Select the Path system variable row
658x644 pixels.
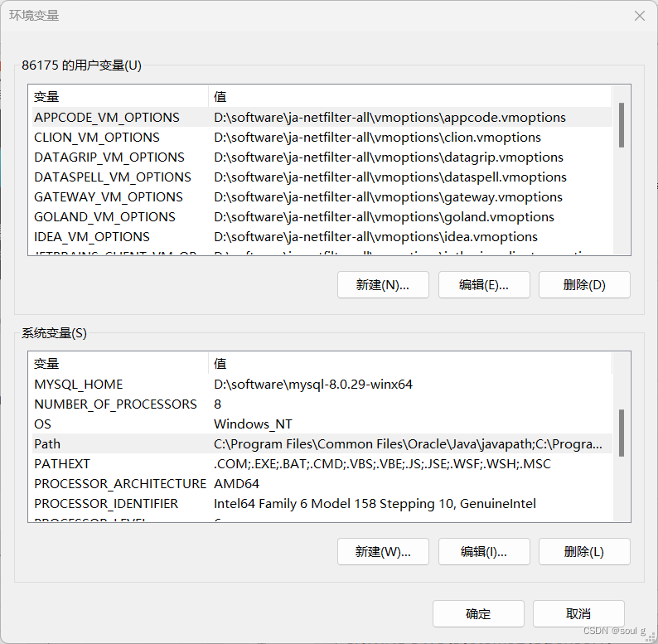322,443
